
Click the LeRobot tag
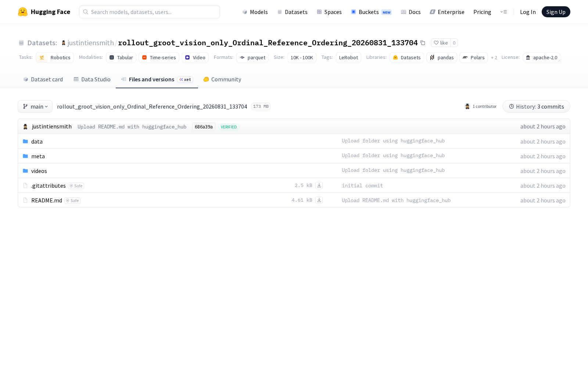(348, 57)
